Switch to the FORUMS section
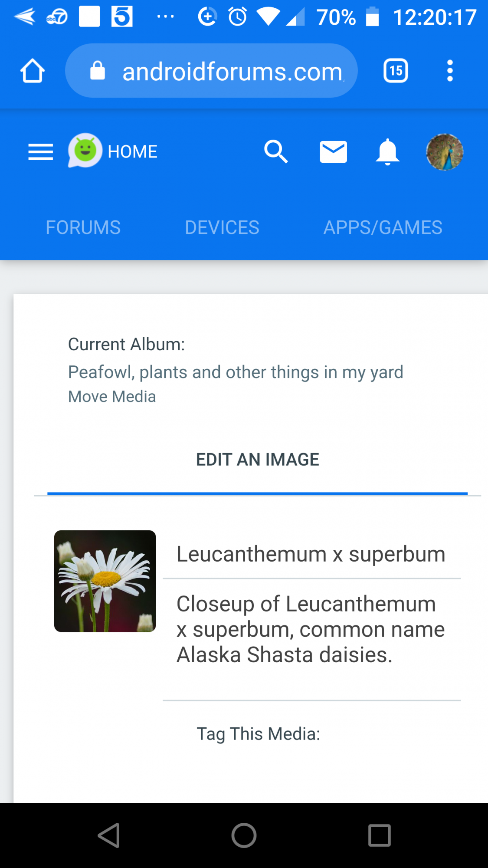 (x=83, y=227)
